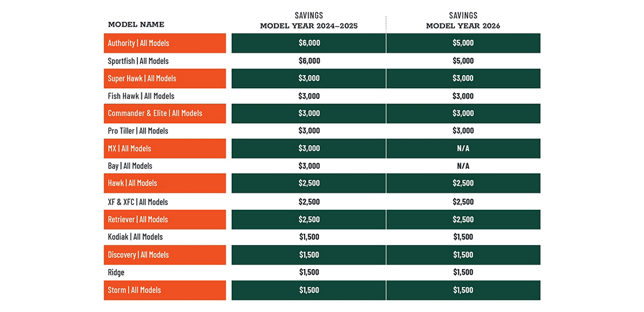
Task: Click the Kodiak | All Models label
Action: 135,237
